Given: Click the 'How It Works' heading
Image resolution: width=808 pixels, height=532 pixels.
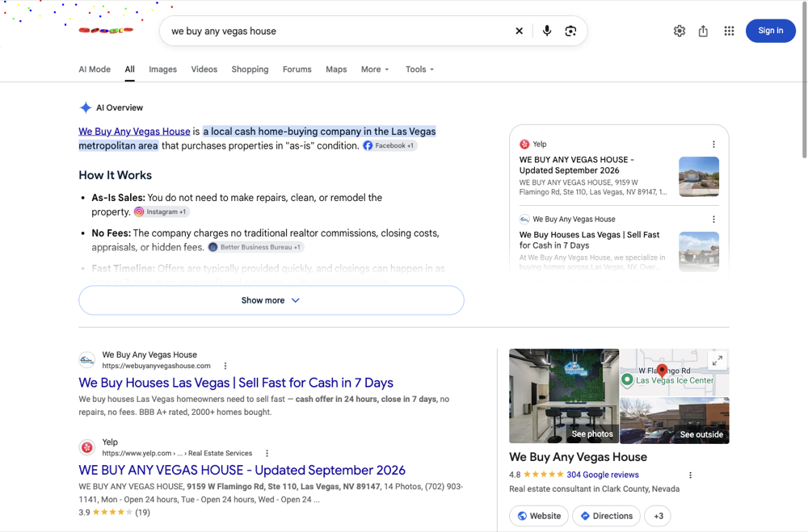Looking at the screenshot, I should pos(116,175).
